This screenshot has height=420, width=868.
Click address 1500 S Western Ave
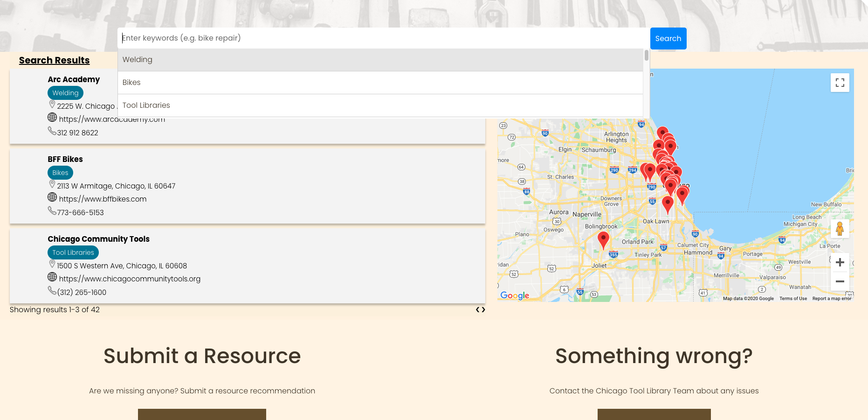tap(122, 266)
